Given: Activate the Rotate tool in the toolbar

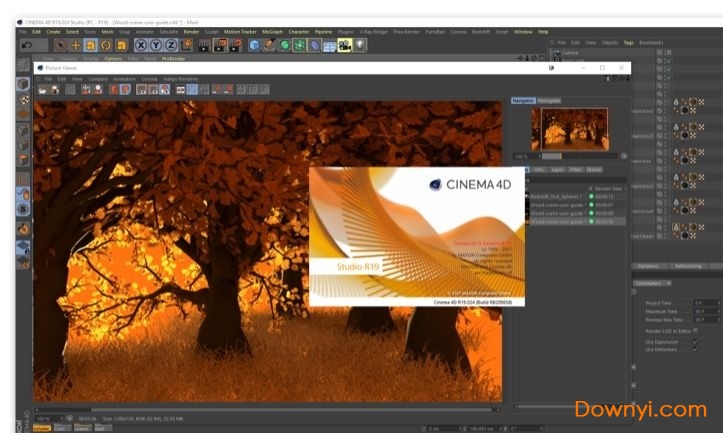Looking at the screenshot, I should (x=106, y=45).
